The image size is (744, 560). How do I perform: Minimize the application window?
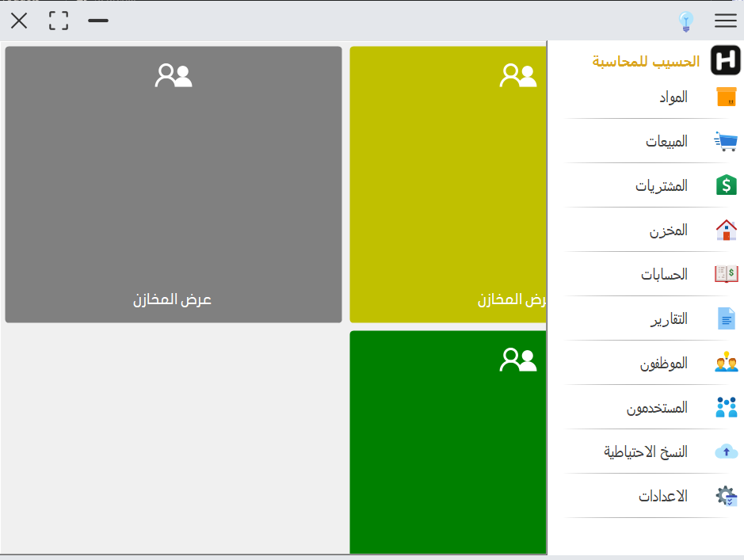point(98,21)
